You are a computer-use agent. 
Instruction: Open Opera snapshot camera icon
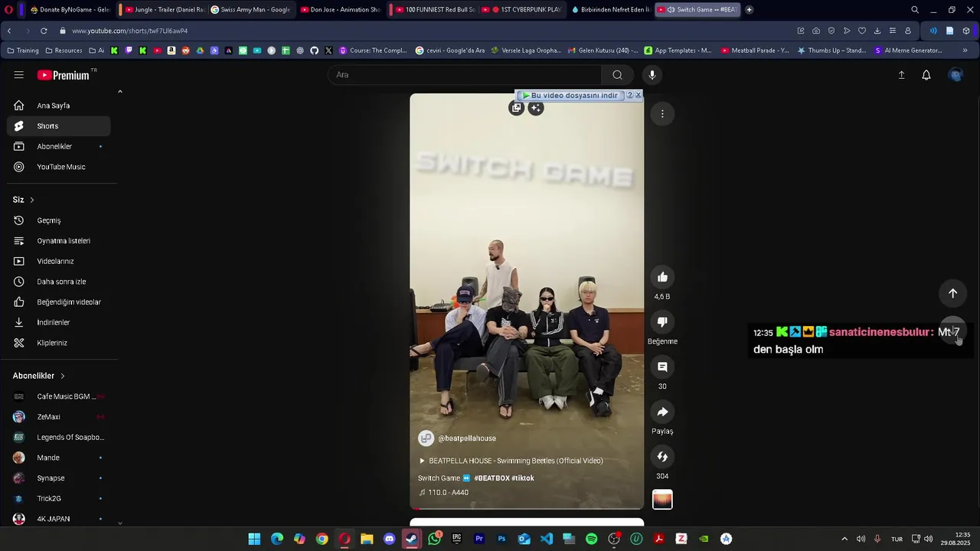(816, 31)
